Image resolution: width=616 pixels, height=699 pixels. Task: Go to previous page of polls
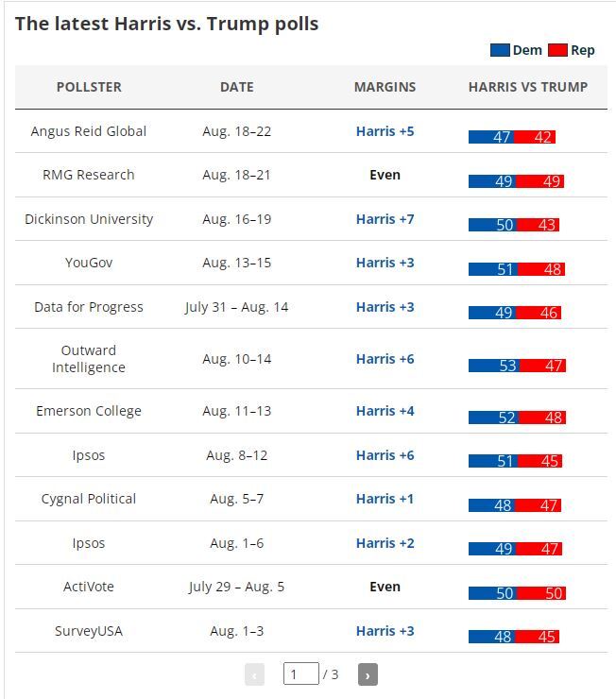(x=254, y=674)
